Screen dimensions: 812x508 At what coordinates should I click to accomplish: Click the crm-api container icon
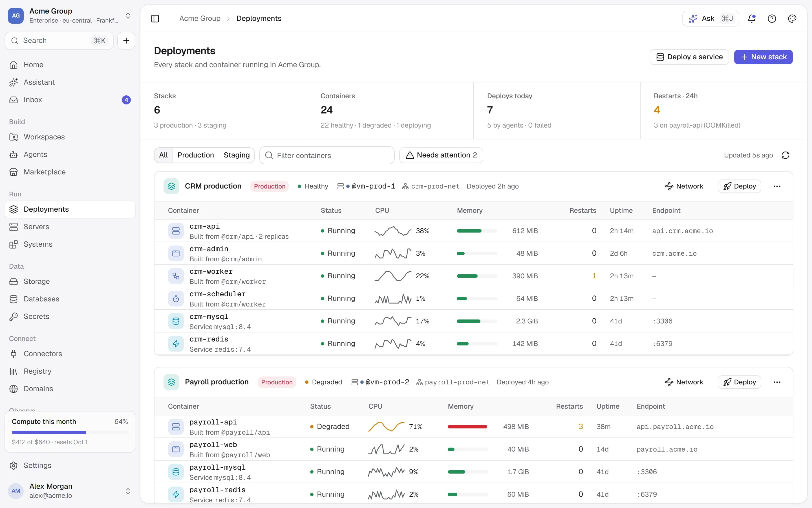click(176, 231)
